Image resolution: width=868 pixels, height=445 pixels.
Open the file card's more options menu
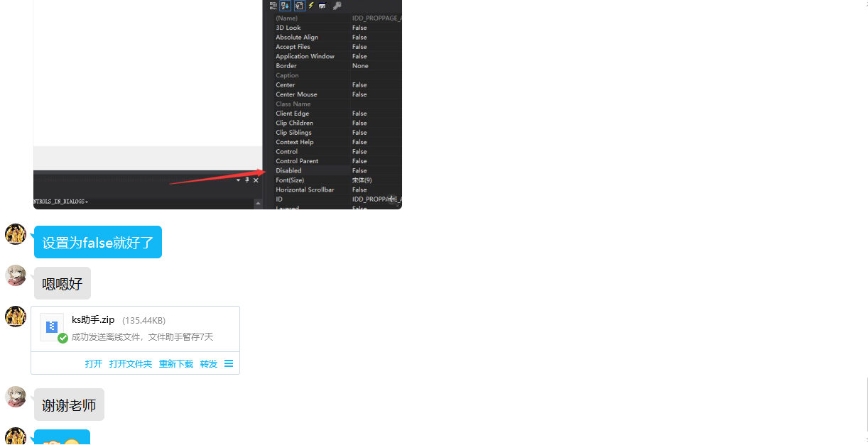point(229,363)
